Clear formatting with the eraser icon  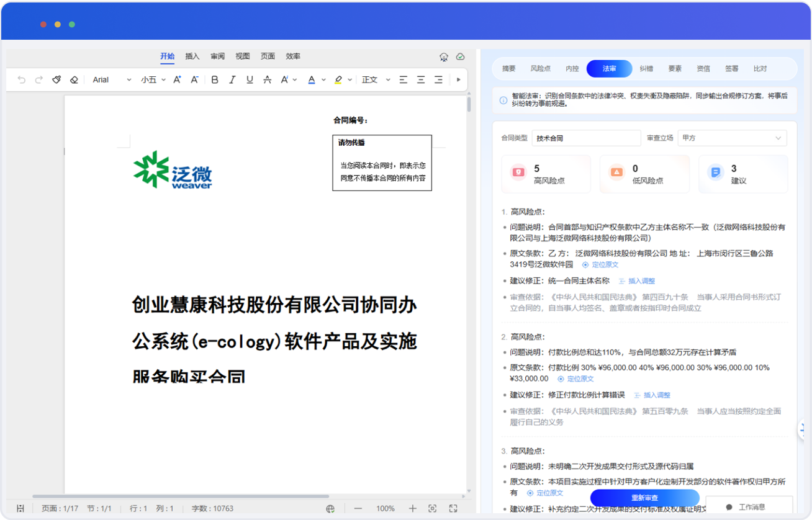74,79
